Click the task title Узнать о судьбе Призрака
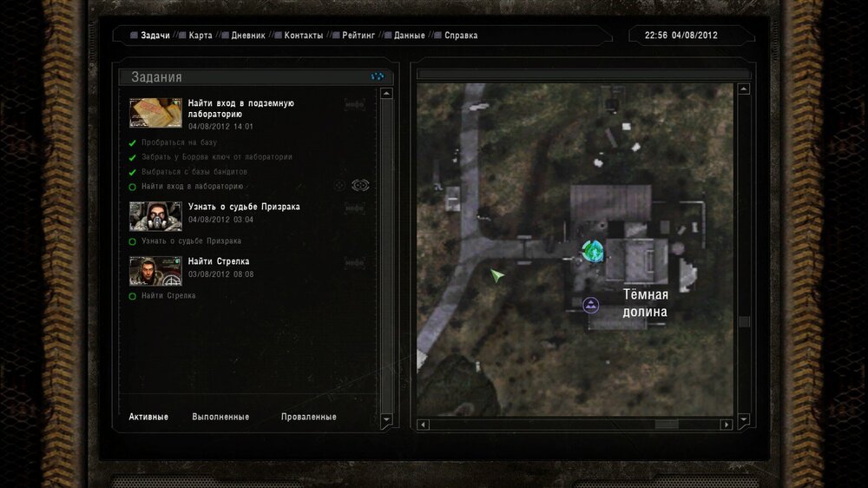Viewport: 868px width, 488px height. (x=244, y=207)
